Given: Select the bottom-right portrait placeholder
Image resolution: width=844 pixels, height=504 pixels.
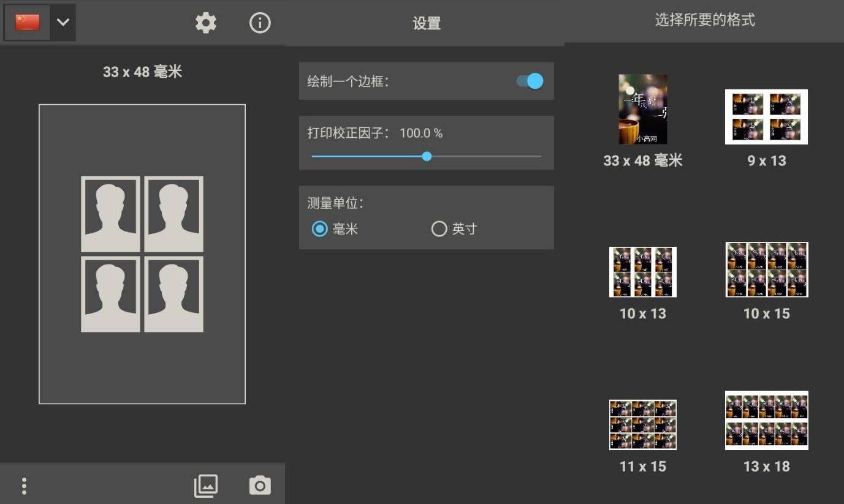Looking at the screenshot, I should click(x=174, y=294).
